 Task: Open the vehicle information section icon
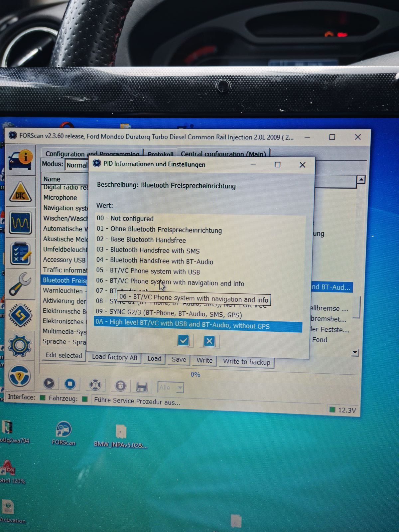(21, 160)
